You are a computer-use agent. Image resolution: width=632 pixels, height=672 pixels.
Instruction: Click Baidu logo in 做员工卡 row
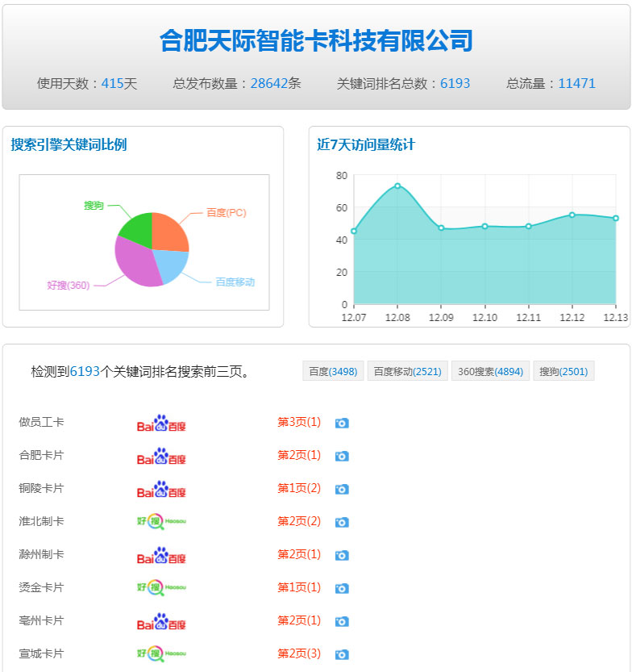coord(161,424)
